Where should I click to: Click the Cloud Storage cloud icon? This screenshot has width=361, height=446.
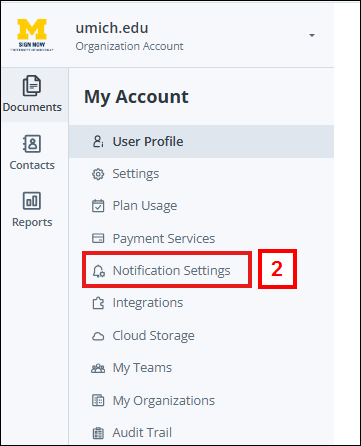[98, 336]
